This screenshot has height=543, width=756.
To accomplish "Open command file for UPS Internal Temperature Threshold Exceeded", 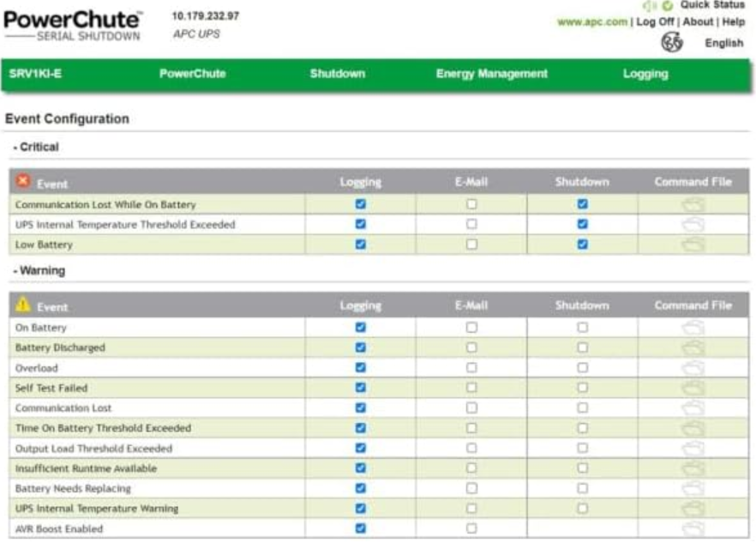I will point(693,225).
